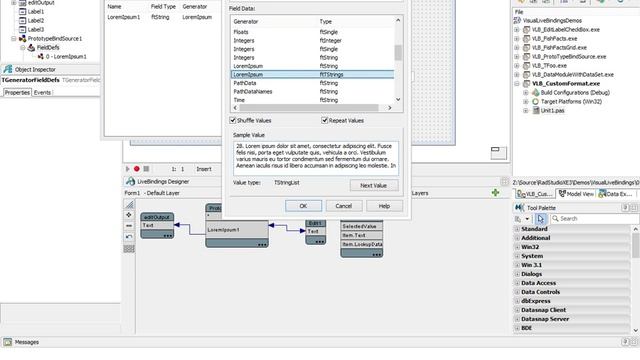Click the FieldDefs tree node icon
Screen dimensions: 640x360
point(31,47)
